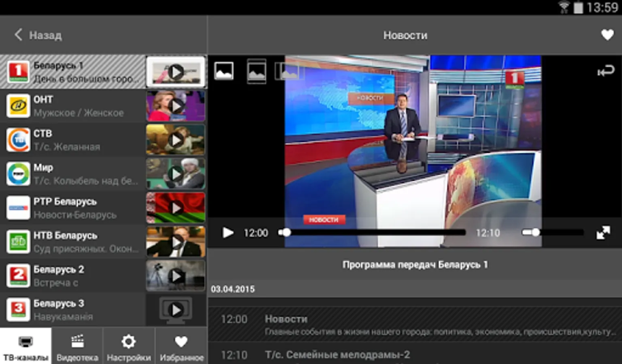Tap the heart favorite icon in header
Screen dimensions: 622x364
[x=607, y=35]
